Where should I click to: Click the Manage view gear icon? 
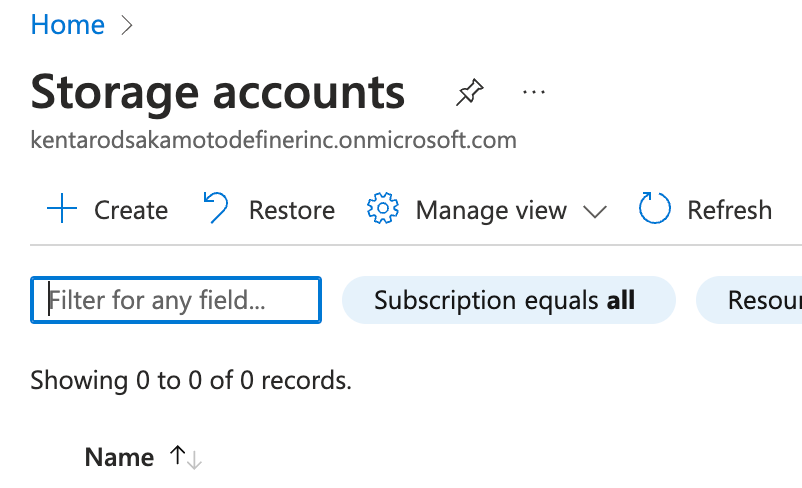click(x=383, y=208)
